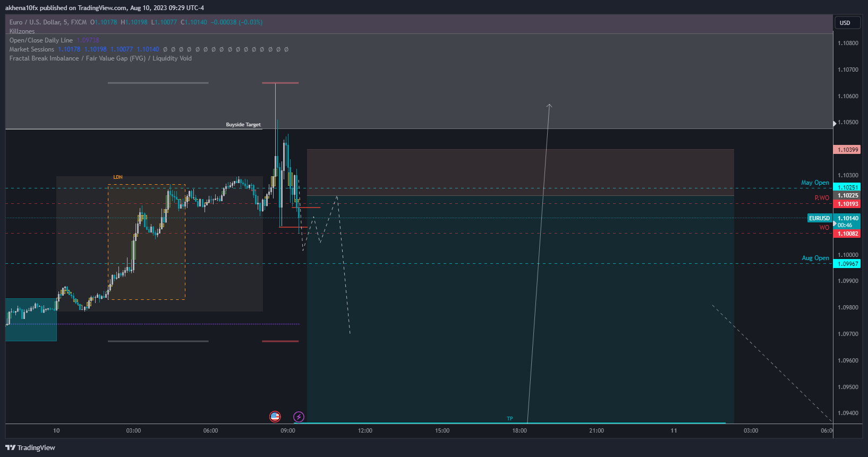Screen dimensions: 868x457
Task: Click the akhena10fx published header text
Action: tap(105, 8)
